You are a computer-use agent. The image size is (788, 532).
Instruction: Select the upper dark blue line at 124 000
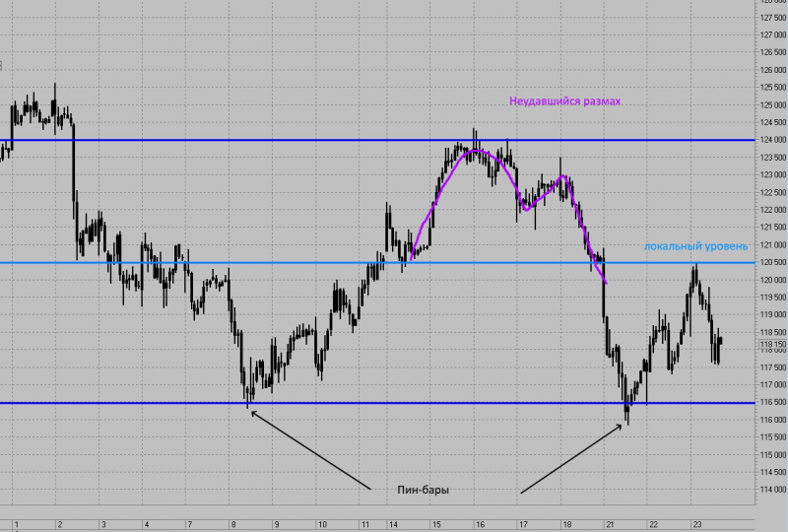click(x=377, y=140)
